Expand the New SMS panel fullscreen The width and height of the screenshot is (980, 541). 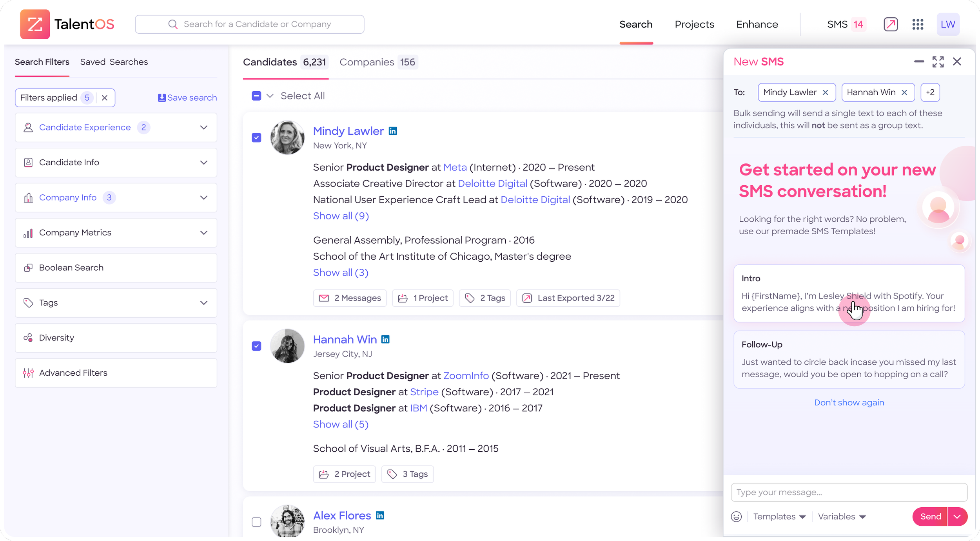pos(938,62)
